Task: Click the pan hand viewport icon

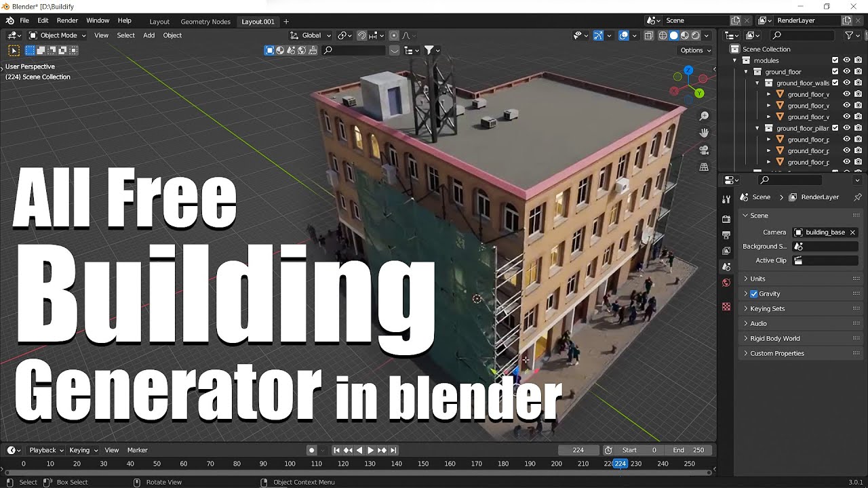Action: click(x=704, y=133)
